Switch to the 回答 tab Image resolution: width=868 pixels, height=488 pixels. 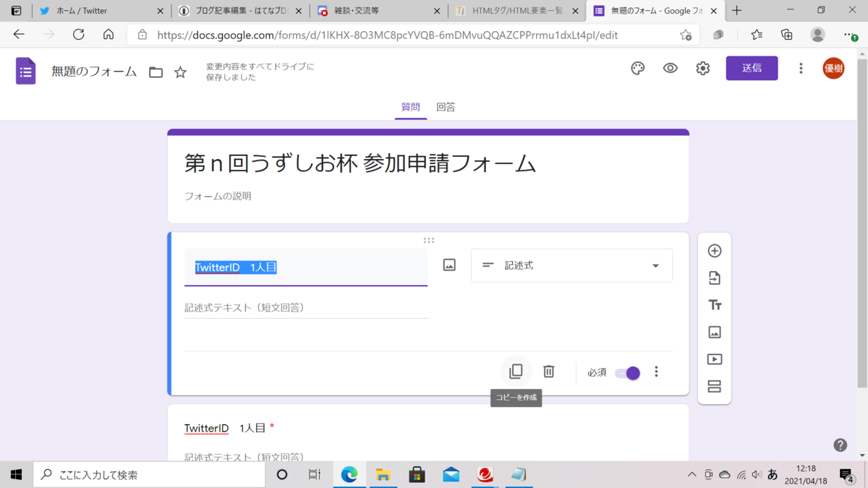pyautogui.click(x=446, y=106)
